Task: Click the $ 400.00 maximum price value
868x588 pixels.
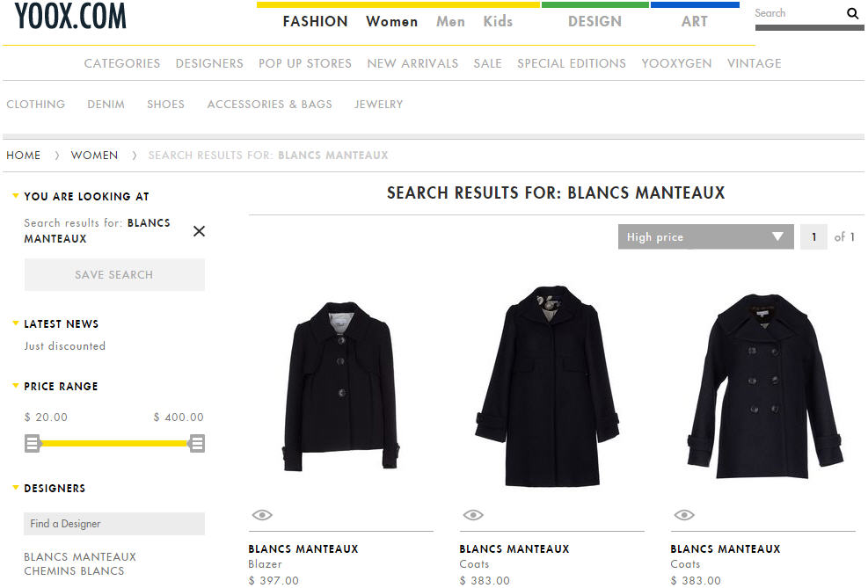Action: (179, 417)
